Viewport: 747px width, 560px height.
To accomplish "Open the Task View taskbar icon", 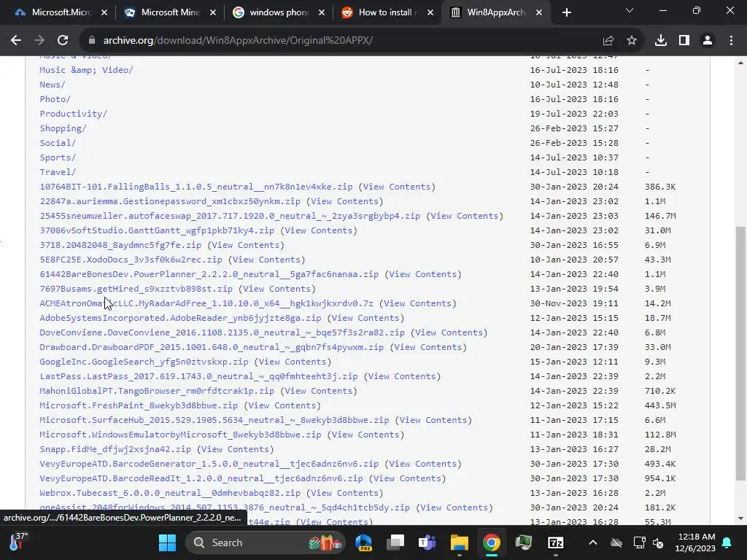I will coord(395,542).
